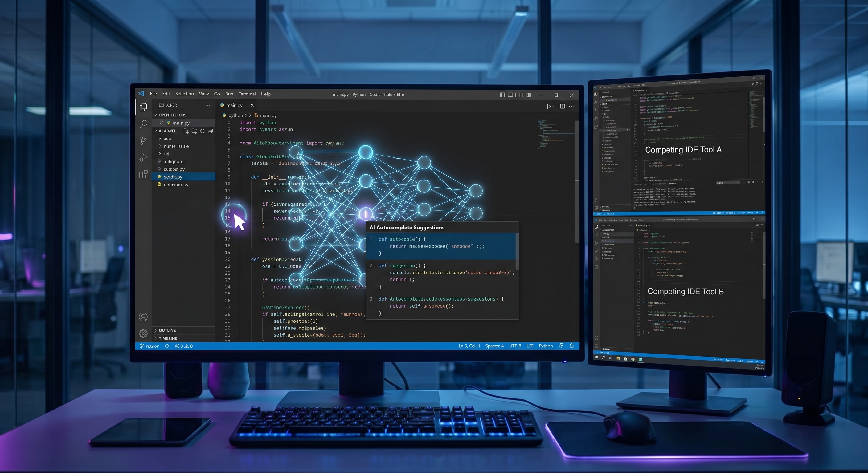Open Source Control view in activity bar
Screen dimensions: 868x473
pyautogui.click(x=143, y=140)
